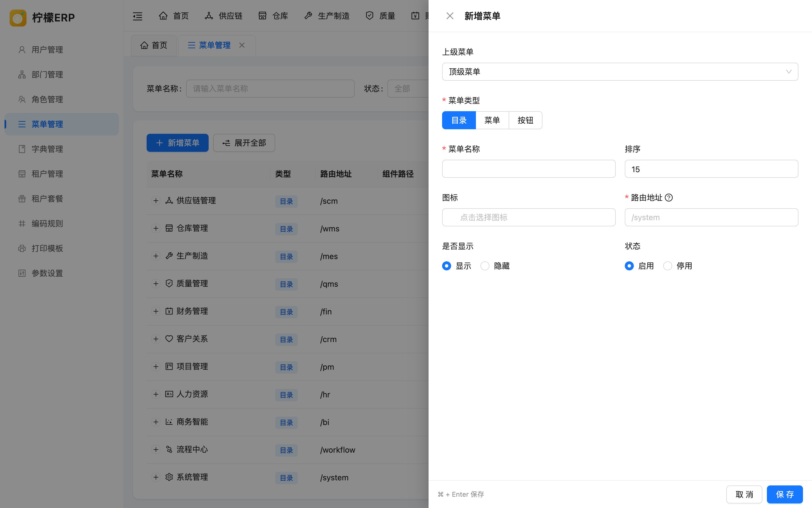Screen dimensions: 812x508
Task: Choose 菜单 as menu type
Action: pyautogui.click(x=492, y=120)
